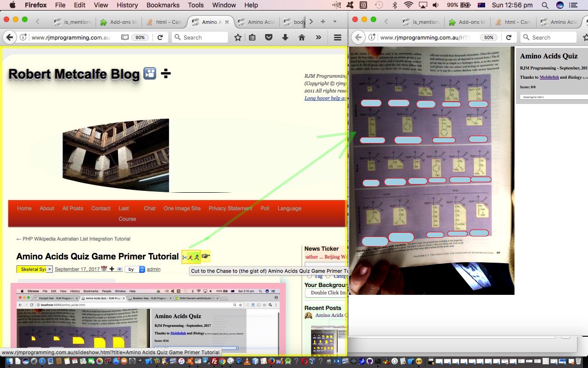This screenshot has width=588, height=368.
Task: Reload the page in the left Firefox window
Action: click(160, 38)
